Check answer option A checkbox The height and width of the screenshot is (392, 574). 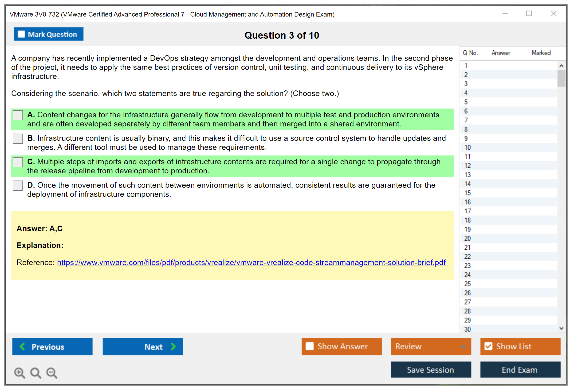click(x=18, y=115)
